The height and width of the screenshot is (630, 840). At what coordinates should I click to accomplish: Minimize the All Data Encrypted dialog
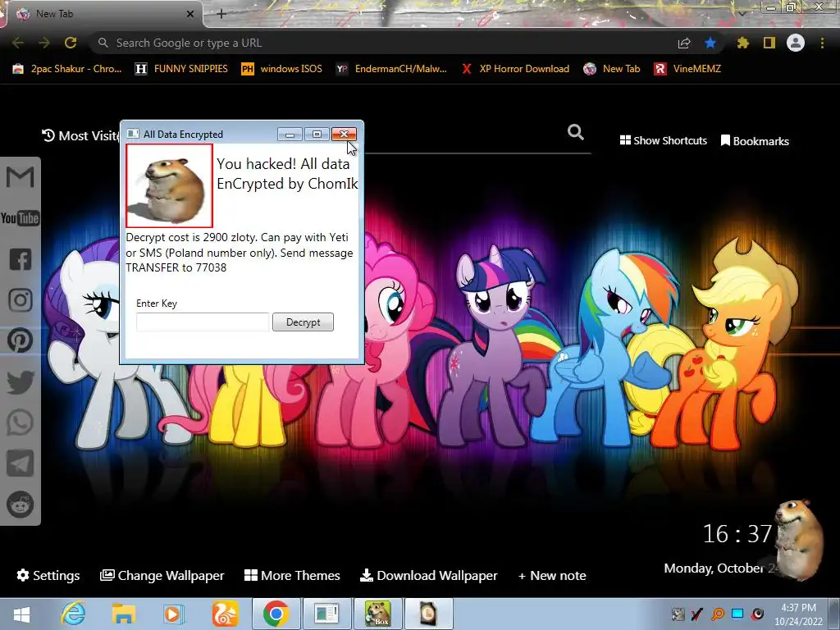click(x=290, y=134)
